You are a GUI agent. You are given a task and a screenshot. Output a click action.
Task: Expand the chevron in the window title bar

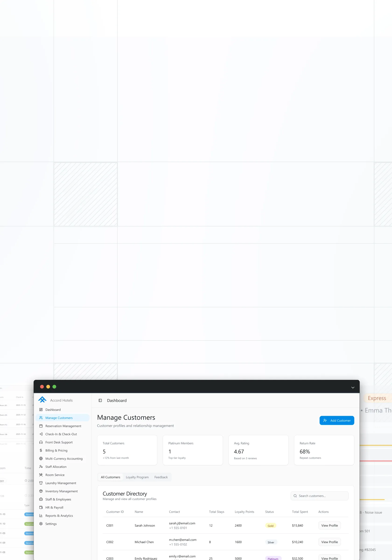pos(353,388)
